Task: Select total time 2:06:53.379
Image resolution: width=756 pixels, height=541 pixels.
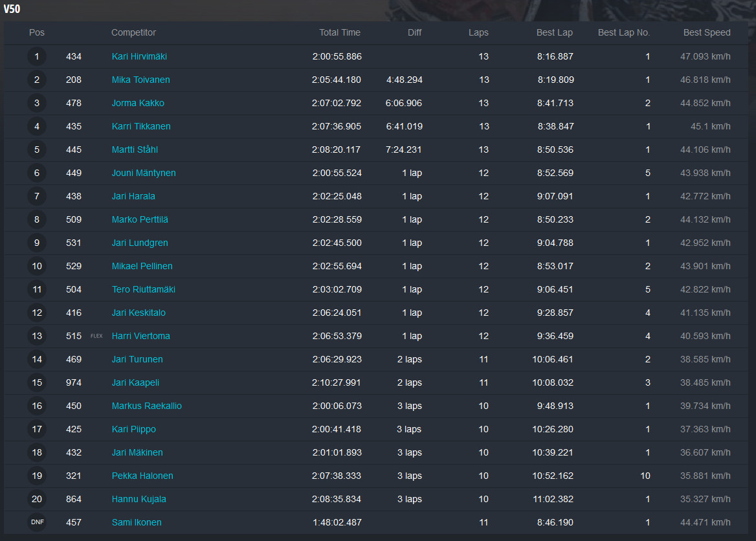Action: coord(337,336)
